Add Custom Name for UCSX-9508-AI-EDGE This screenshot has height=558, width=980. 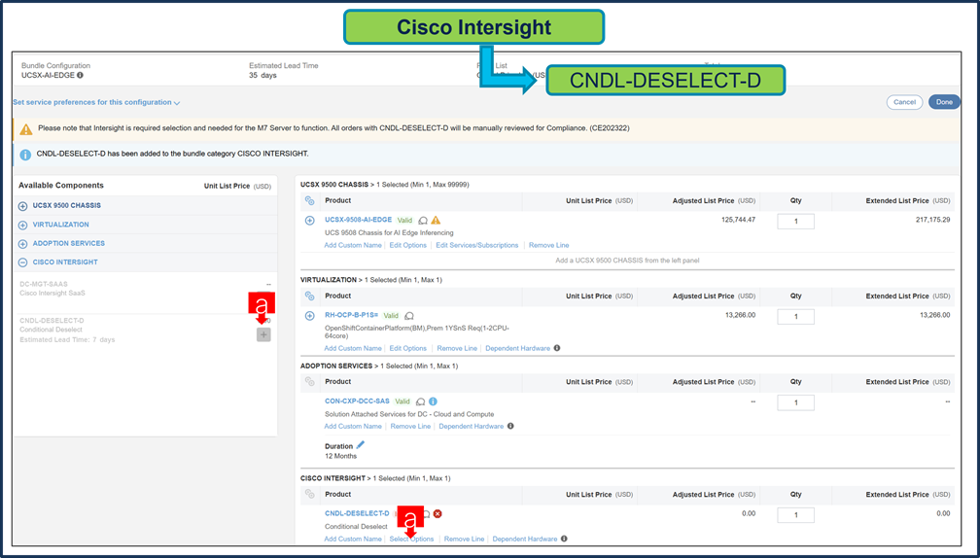click(353, 246)
